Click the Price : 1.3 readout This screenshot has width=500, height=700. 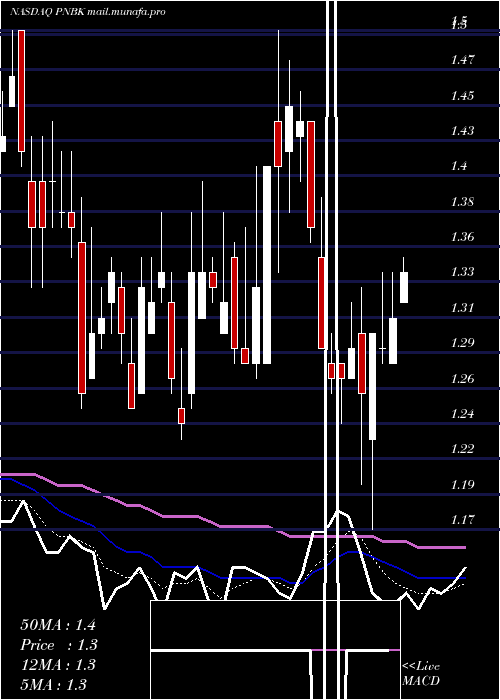58,644
